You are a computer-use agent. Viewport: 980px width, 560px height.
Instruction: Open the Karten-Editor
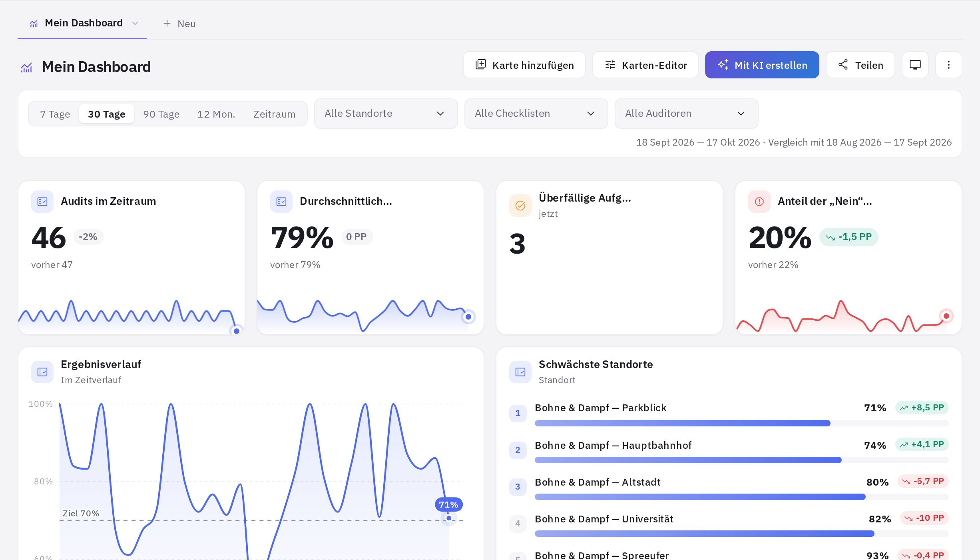point(645,65)
